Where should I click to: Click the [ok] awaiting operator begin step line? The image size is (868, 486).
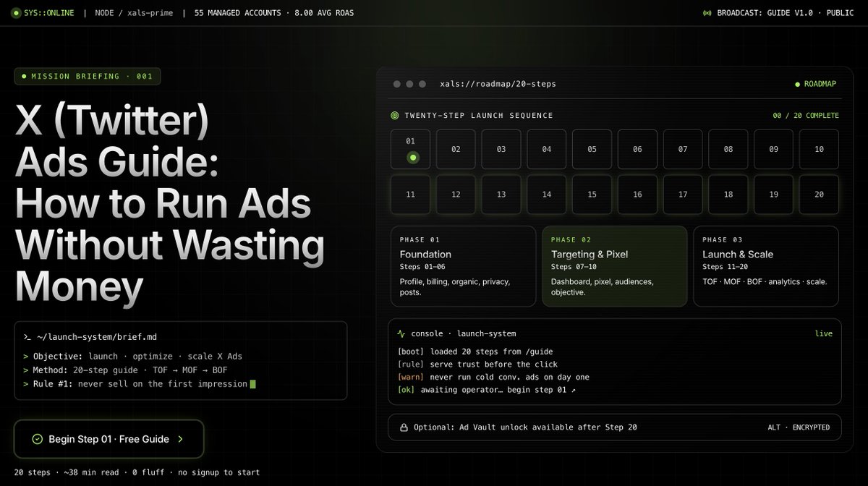pyautogui.click(x=487, y=390)
